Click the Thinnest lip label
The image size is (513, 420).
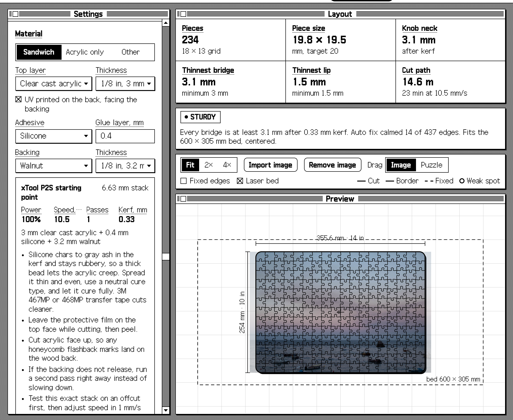(311, 70)
